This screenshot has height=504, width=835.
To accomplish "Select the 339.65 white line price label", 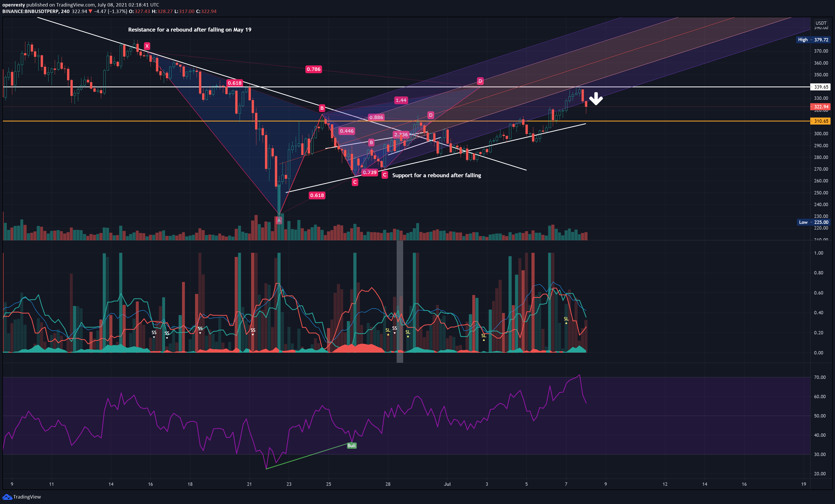I will pos(821,87).
